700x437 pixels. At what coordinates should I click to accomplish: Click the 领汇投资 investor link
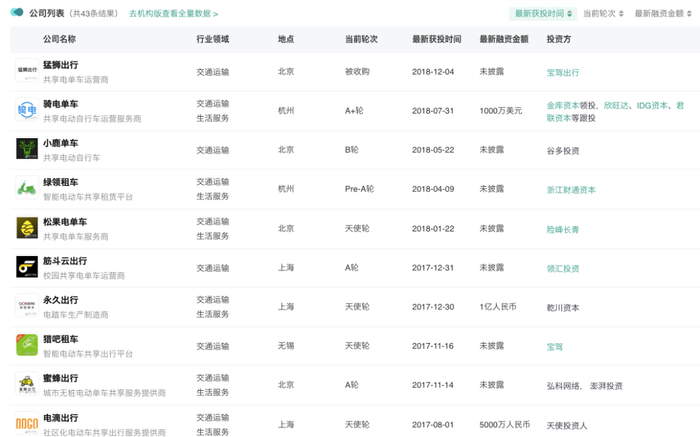click(562, 268)
